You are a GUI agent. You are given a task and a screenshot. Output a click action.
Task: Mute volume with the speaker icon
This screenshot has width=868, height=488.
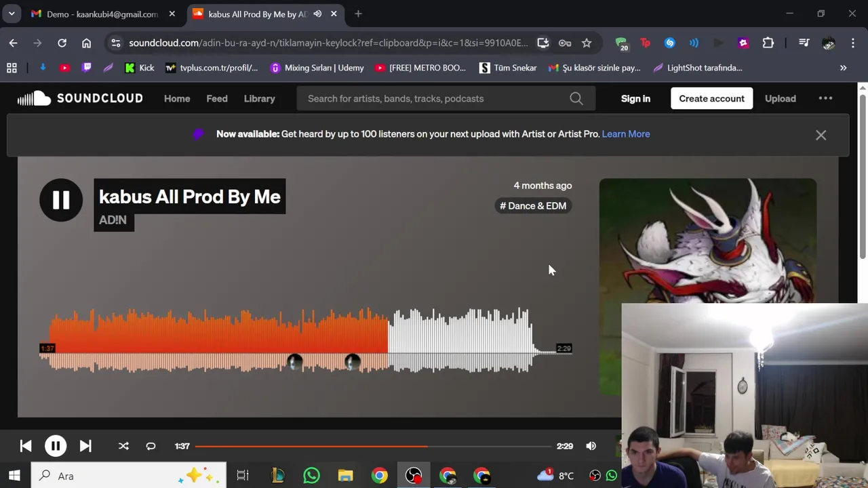click(x=591, y=446)
